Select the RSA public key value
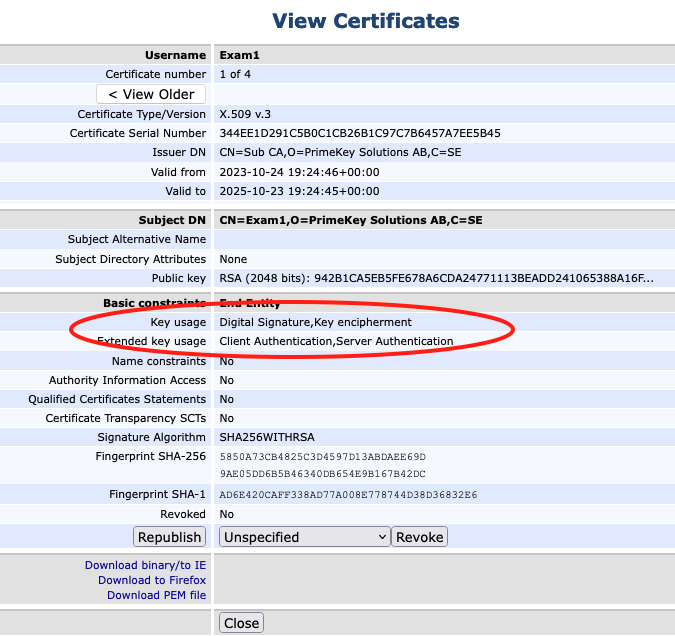Image resolution: width=675 pixels, height=636 pixels. tap(436, 278)
